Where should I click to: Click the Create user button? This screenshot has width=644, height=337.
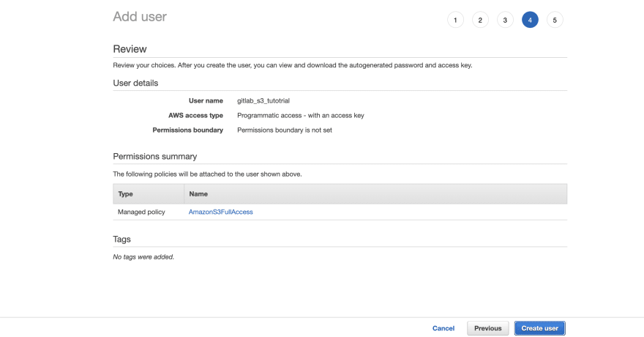pos(539,328)
